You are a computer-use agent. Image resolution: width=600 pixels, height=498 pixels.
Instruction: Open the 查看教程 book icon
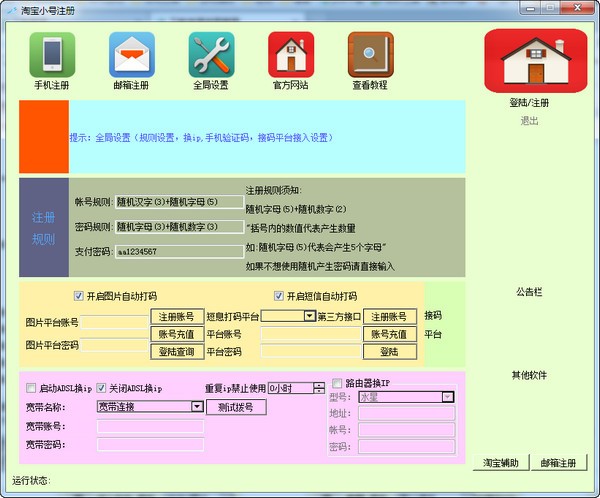(x=370, y=55)
